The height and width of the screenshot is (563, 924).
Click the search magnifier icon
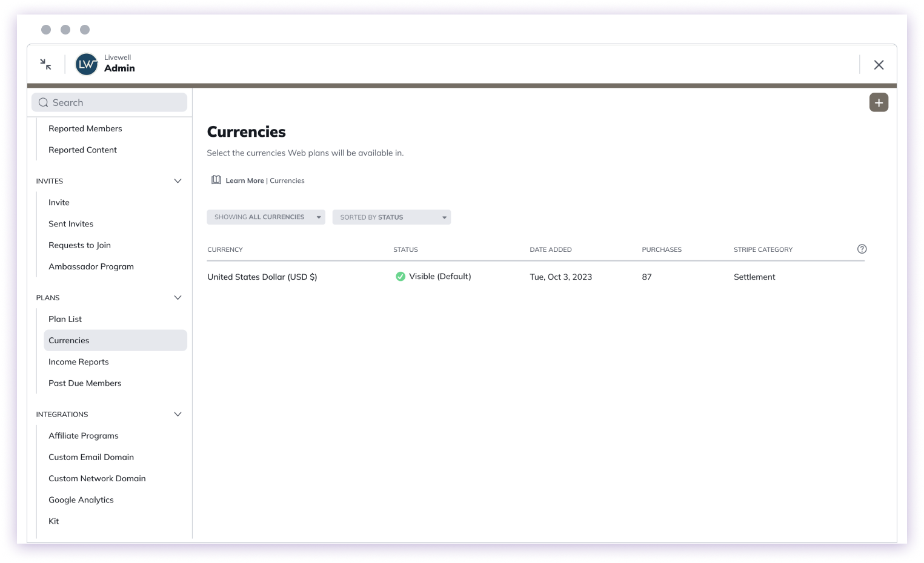click(43, 102)
